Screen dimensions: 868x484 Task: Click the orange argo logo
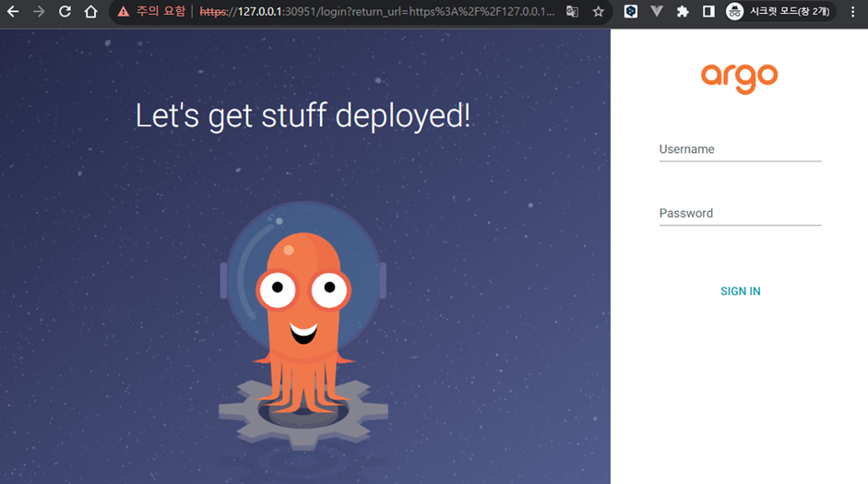tap(740, 78)
